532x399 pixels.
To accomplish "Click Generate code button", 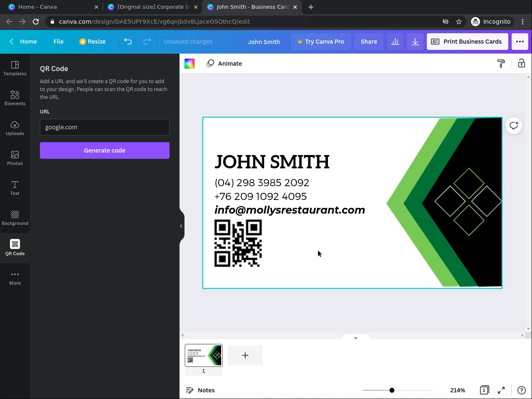I will [105, 150].
